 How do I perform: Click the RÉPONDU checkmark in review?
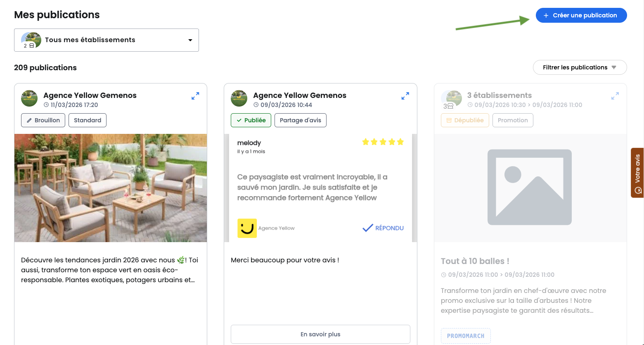click(367, 228)
